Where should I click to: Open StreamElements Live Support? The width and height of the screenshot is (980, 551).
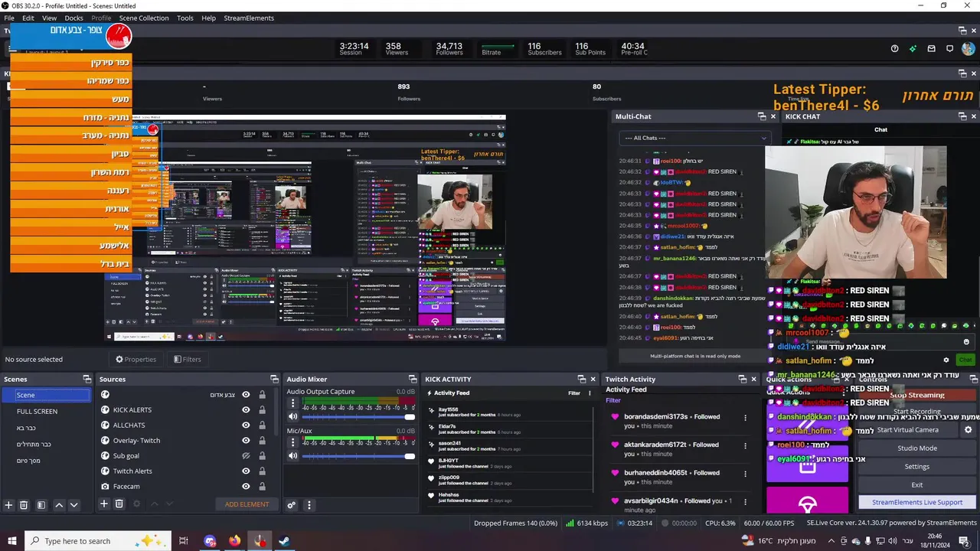point(916,503)
